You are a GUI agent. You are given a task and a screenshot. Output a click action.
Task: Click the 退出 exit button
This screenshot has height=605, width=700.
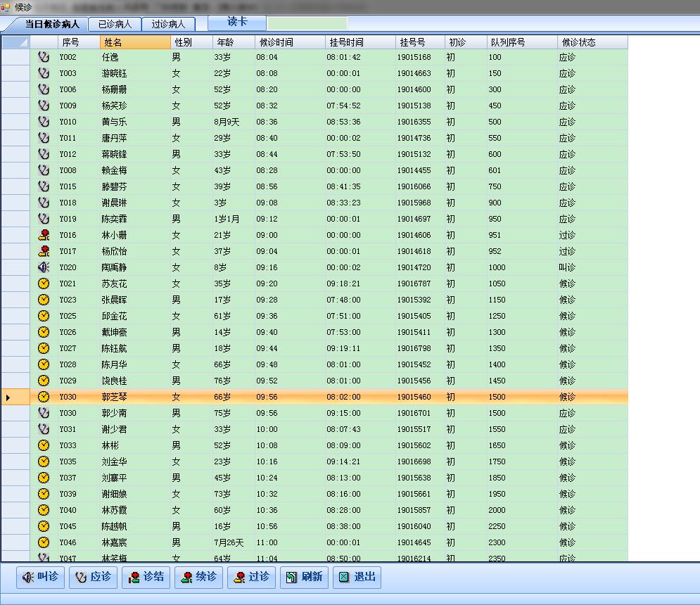(357, 577)
